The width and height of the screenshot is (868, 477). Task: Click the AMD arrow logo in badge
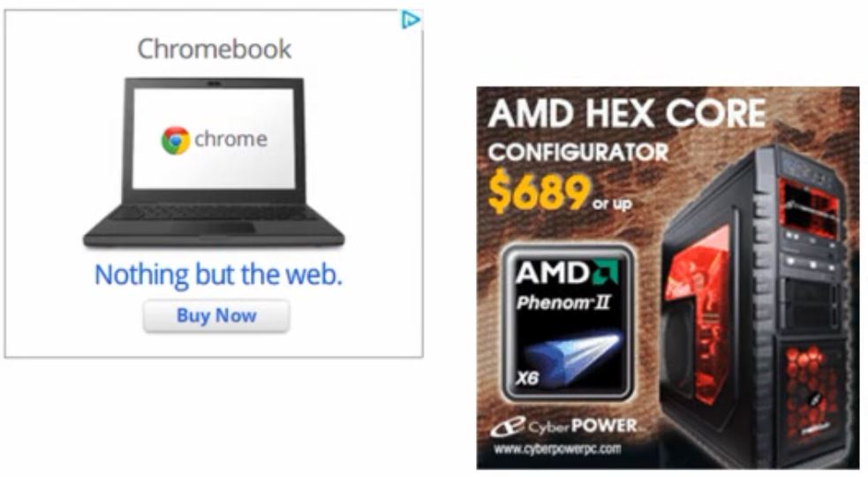click(605, 273)
